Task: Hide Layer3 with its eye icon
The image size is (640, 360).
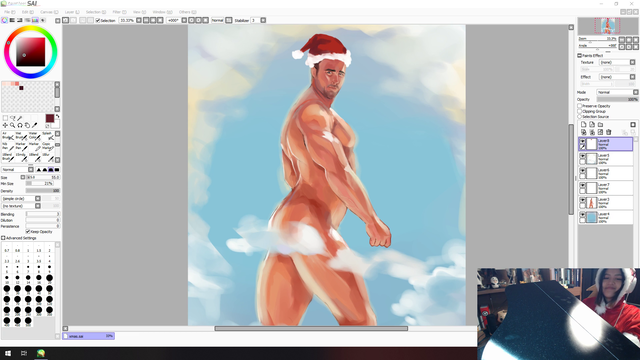Action: [x=582, y=200]
